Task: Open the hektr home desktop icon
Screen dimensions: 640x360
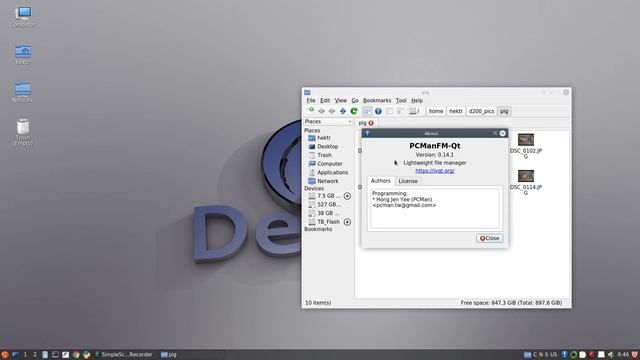Action: [x=23, y=55]
